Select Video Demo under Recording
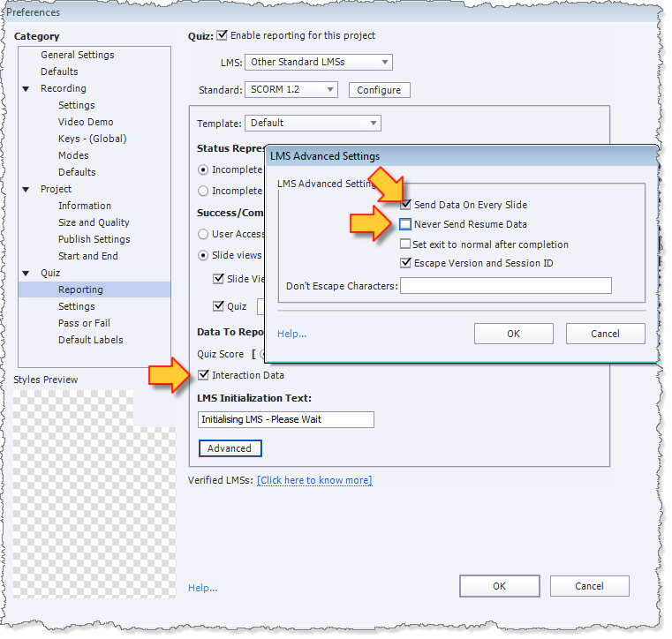Image resolution: width=672 pixels, height=639 pixels. (x=86, y=122)
